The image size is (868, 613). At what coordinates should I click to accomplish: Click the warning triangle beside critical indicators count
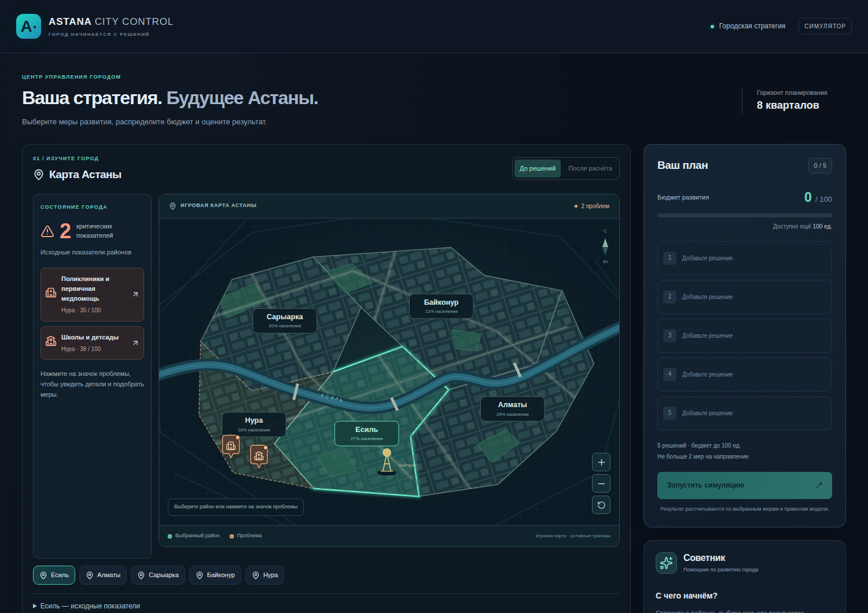[47, 231]
